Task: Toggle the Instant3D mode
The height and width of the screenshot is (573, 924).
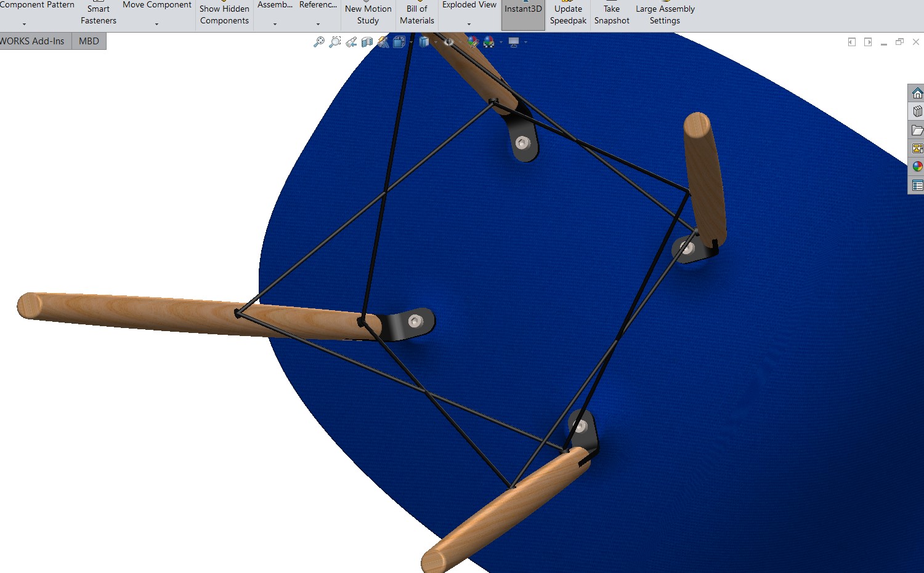Action: pos(523,14)
